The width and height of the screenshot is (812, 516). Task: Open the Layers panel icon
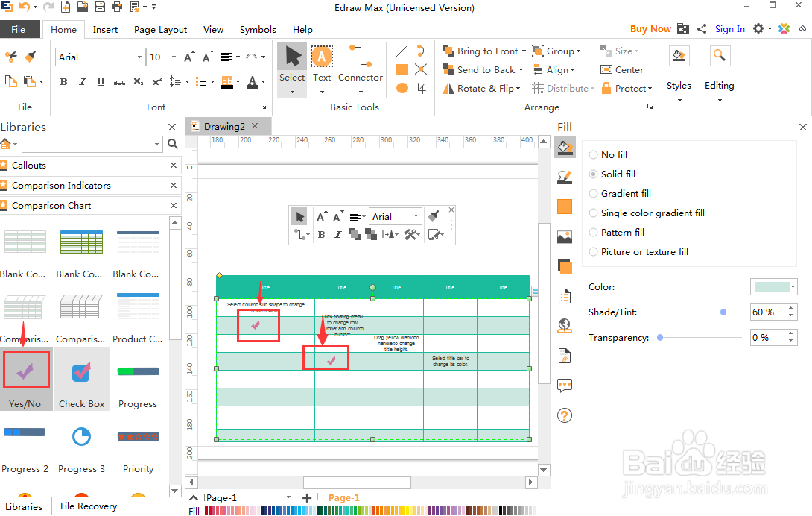(565, 266)
